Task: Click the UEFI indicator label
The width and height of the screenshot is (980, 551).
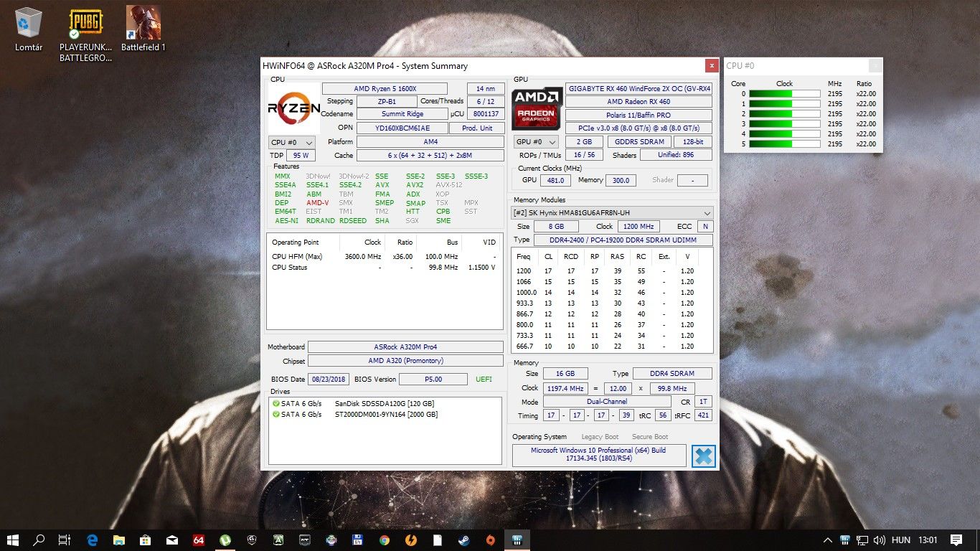Action: click(x=484, y=379)
